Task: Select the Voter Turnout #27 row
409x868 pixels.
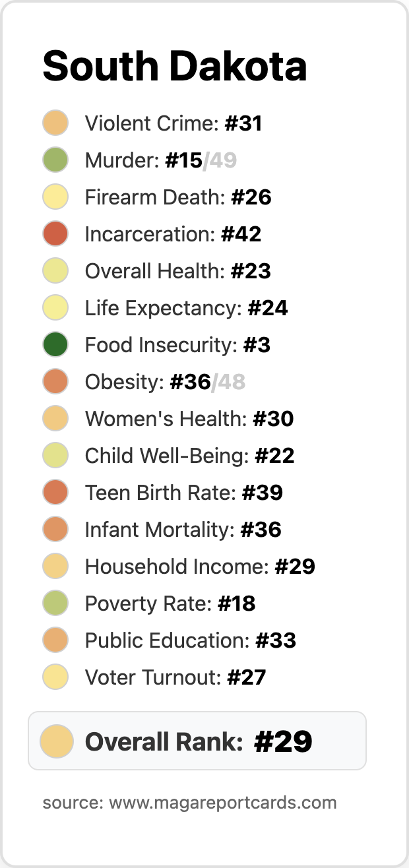Action: click(154, 677)
